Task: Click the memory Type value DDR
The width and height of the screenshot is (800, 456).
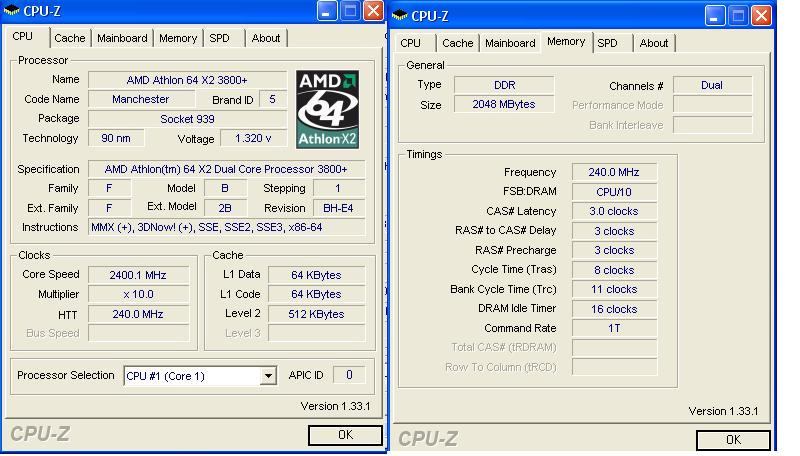Action: click(504, 85)
